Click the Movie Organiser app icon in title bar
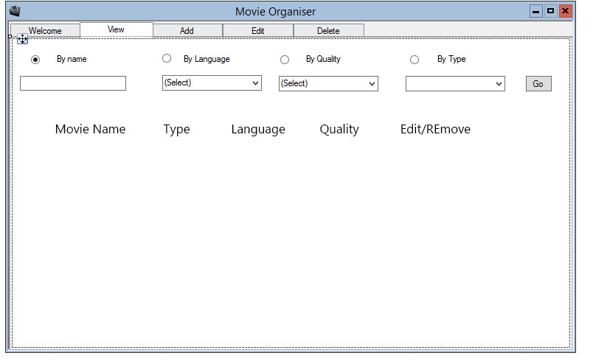The width and height of the screenshot is (593, 364). (x=15, y=11)
